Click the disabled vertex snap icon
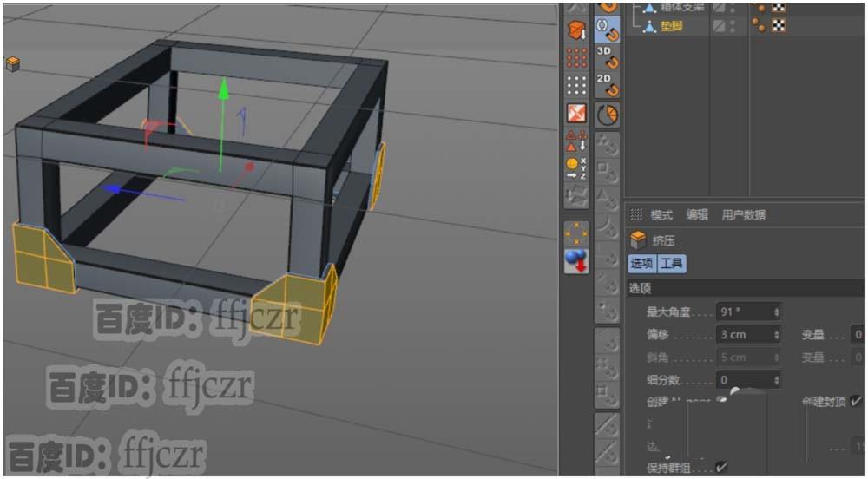This screenshot has width=868, height=479. click(608, 145)
